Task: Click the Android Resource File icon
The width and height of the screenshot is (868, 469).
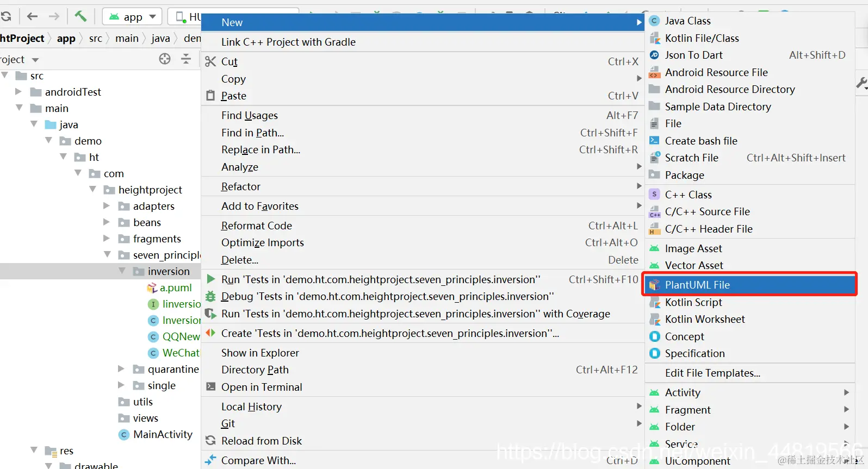Action: click(655, 72)
